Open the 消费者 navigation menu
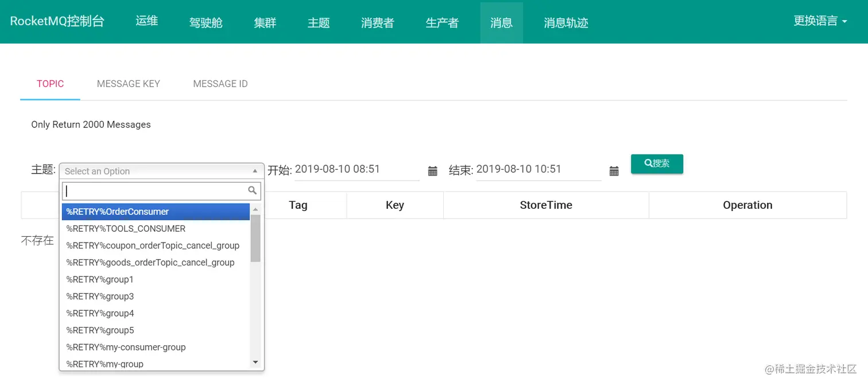Image resolution: width=868 pixels, height=386 pixels. tap(377, 22)
